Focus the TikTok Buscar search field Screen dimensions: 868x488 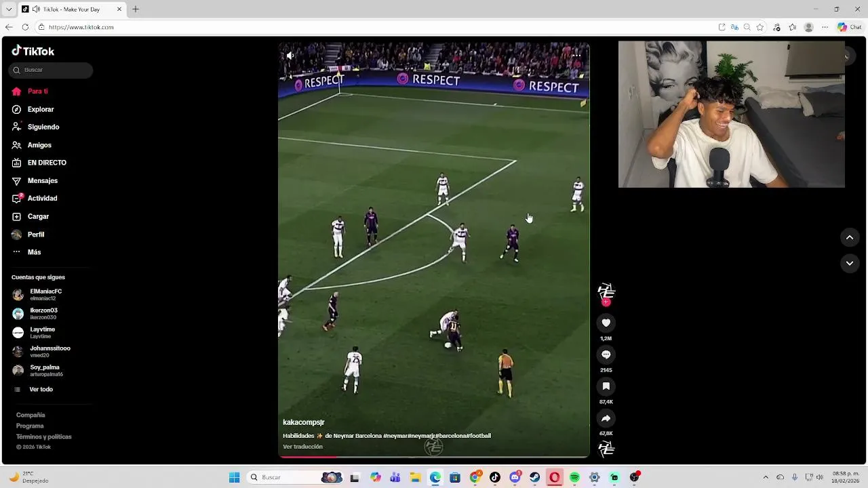(51, 70)
